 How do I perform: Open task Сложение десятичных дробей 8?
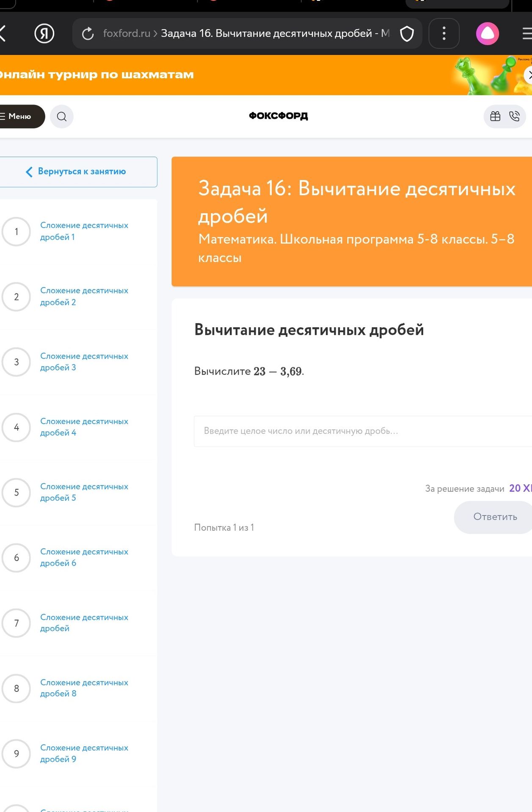pos(84,688)
